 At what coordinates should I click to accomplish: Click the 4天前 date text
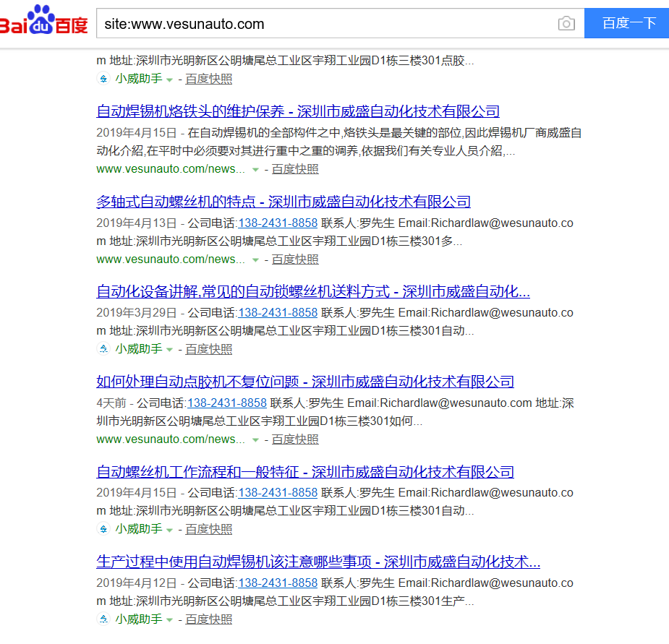pos(111,403)
